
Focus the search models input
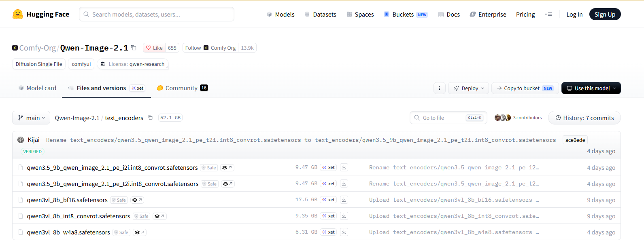(x=157, y=14)
